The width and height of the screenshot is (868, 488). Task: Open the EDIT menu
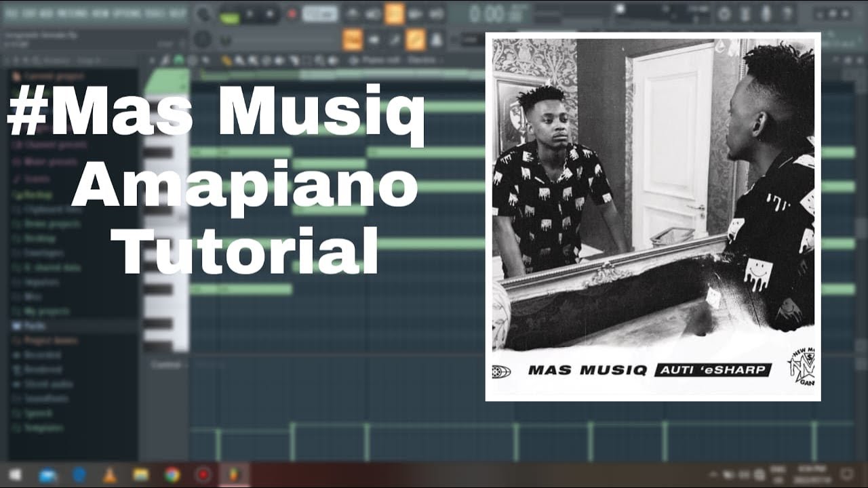28,13
